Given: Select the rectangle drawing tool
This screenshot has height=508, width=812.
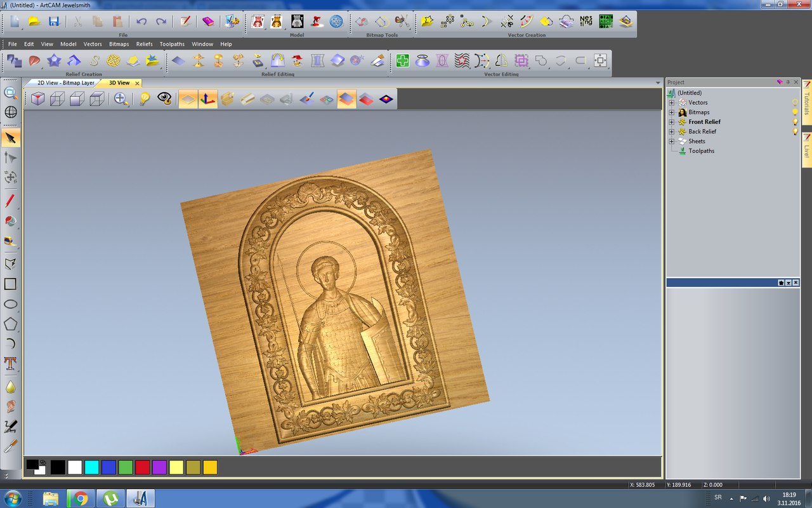Looking at the screenshot, I should pos(10,284).
